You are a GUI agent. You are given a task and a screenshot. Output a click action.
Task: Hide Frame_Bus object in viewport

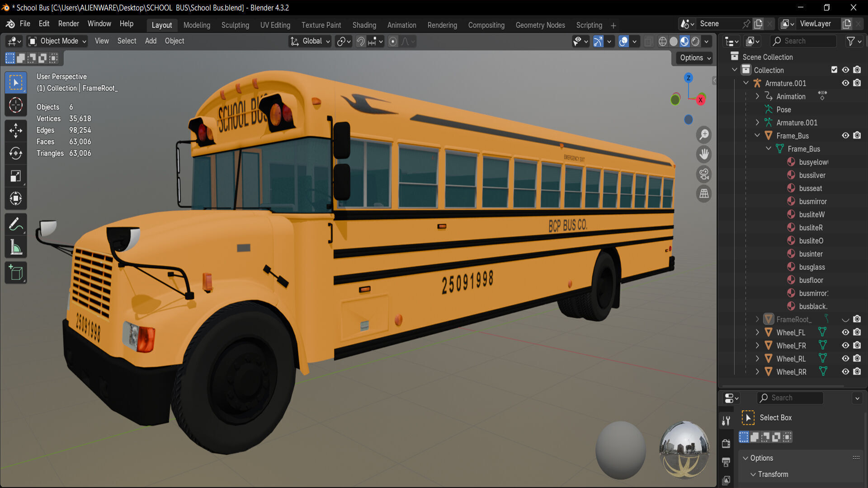[x=845, y=136]
